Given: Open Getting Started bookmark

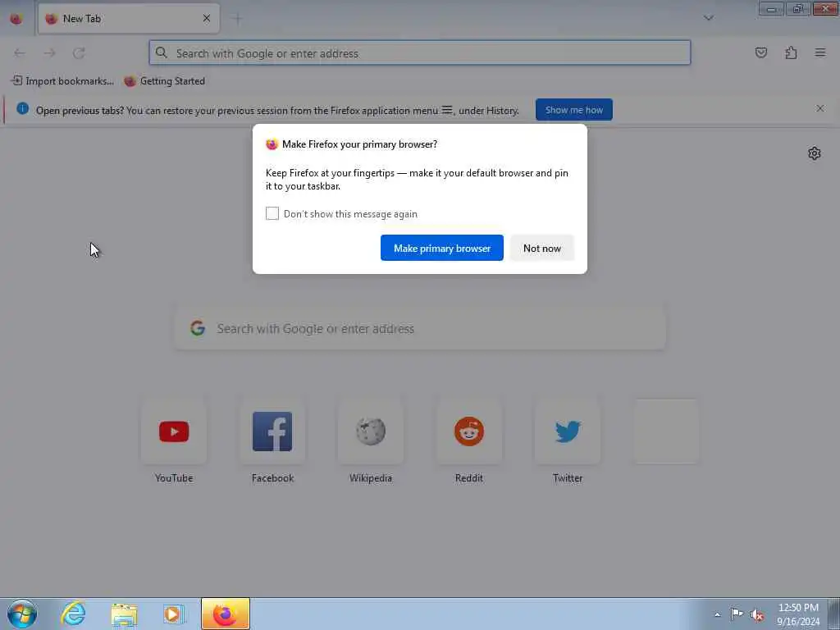Looking at the screenshot, I should (164, 81).
